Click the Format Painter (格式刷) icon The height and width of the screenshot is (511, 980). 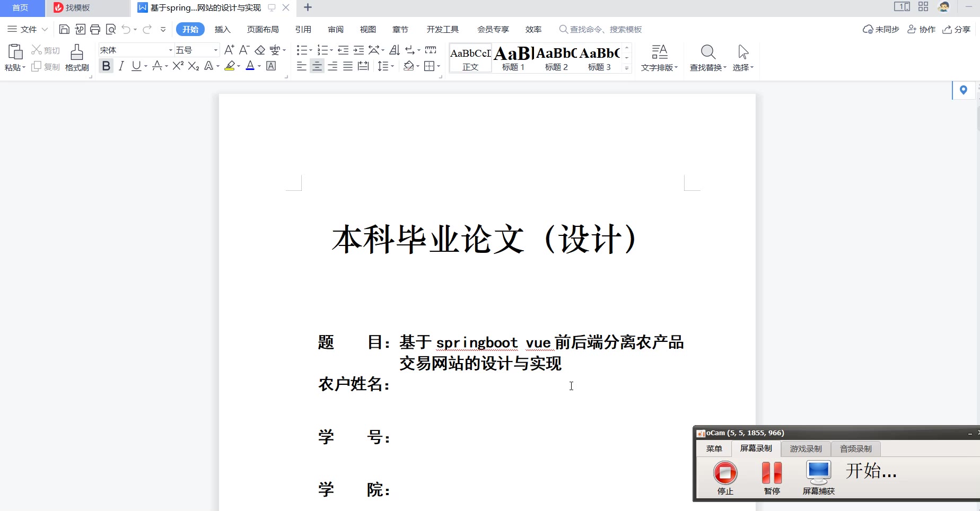[77, 52]
